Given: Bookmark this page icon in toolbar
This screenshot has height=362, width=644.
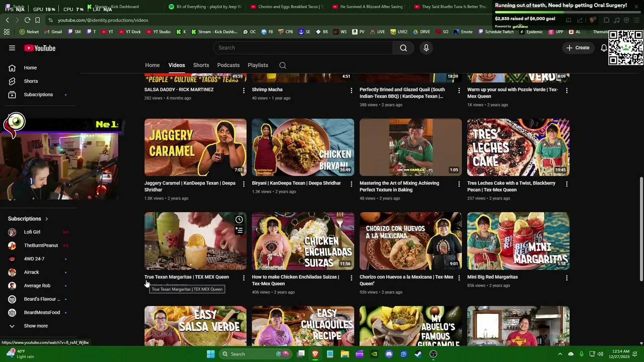Looking at the screenshot, I should point(37,20).
